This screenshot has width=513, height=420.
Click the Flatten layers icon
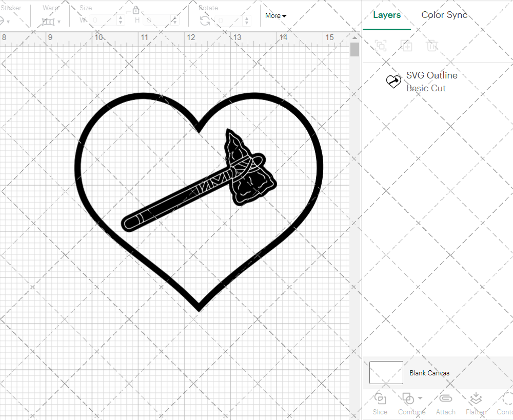coord(476,399)
